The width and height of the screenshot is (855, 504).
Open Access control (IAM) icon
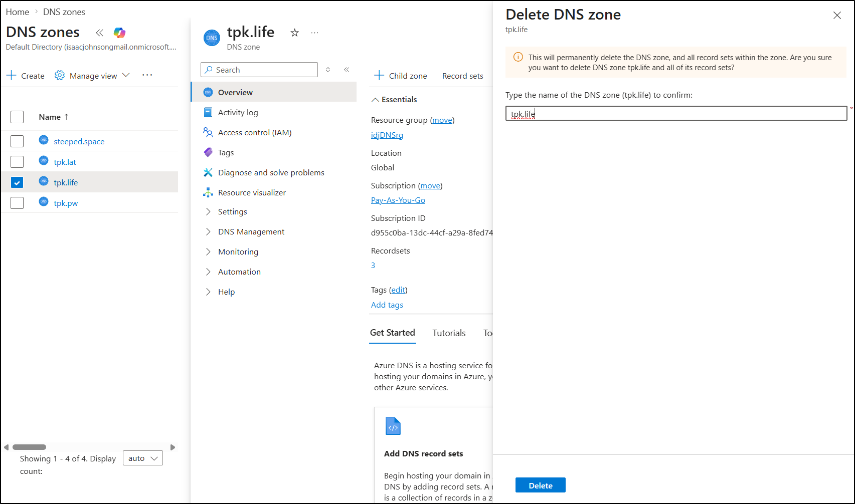coord(208,132)
